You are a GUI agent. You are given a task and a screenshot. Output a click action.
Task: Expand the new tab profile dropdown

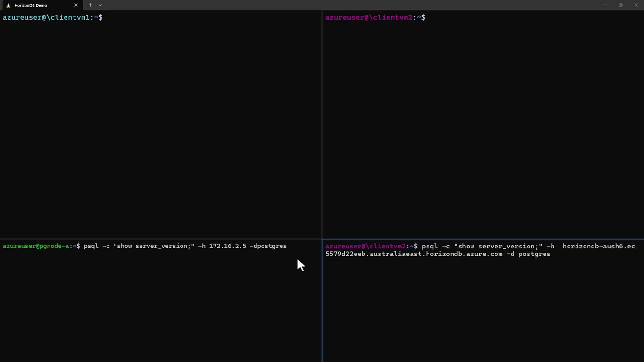[100, 5]
